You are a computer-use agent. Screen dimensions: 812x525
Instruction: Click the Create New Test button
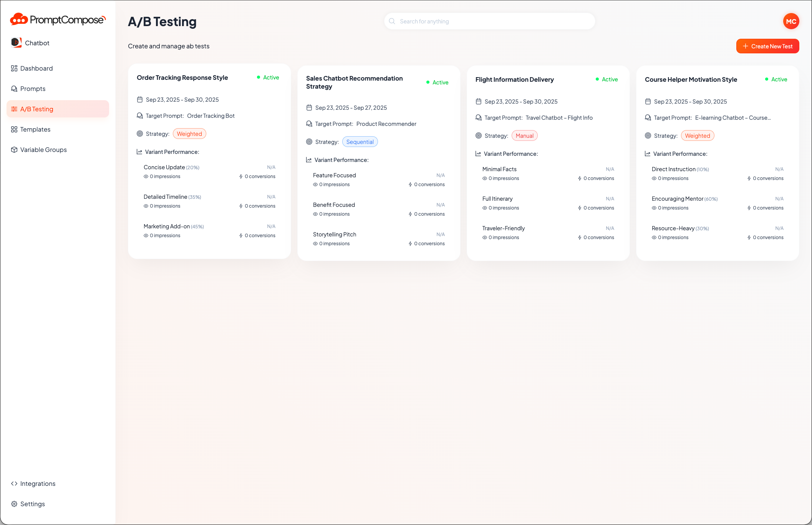click(x=767, y=46)
